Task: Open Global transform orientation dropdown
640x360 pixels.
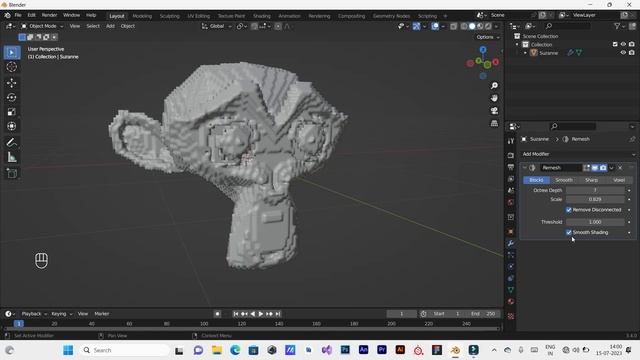Action: click(216, 26)
